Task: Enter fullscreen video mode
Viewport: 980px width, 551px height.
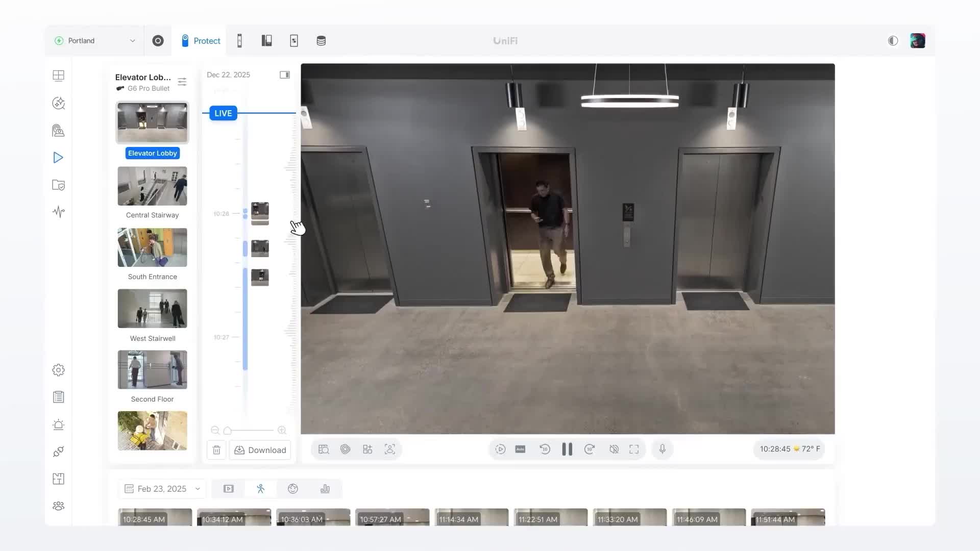Action: coord(634,449)
